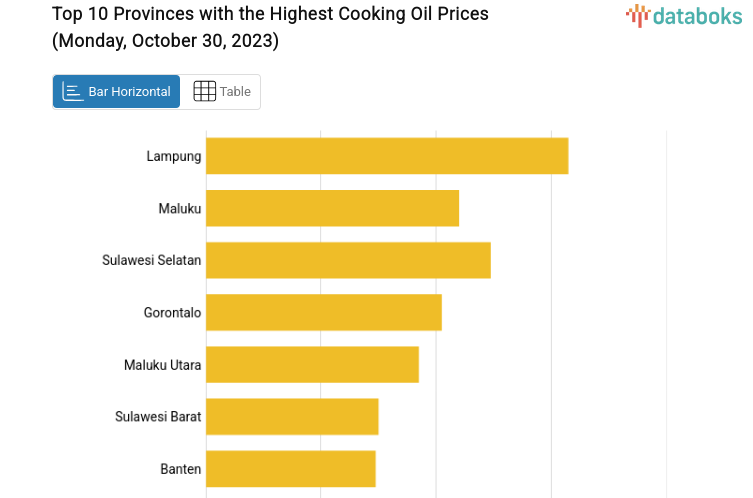Image resolution: width=753 pixels, height=498 pixels.
Task: Click the databoks logo icon
Action: click(637, 14)
